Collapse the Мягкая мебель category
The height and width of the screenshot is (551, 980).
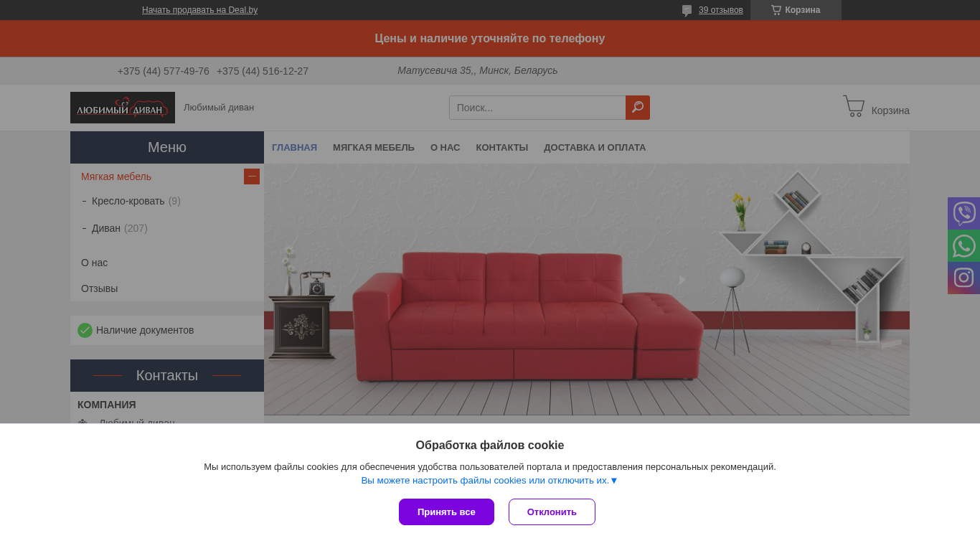252,176
